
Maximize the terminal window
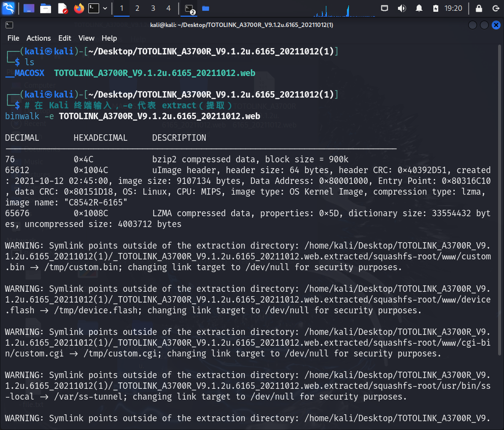coord(484,25)
